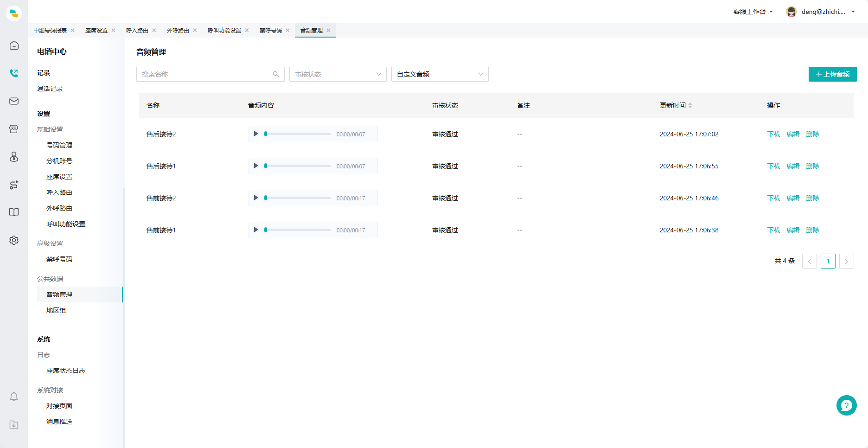This screenshot has width=868, height=448.
Task: Switch to the 座席设置 tab
Action: tap(96, 30)
